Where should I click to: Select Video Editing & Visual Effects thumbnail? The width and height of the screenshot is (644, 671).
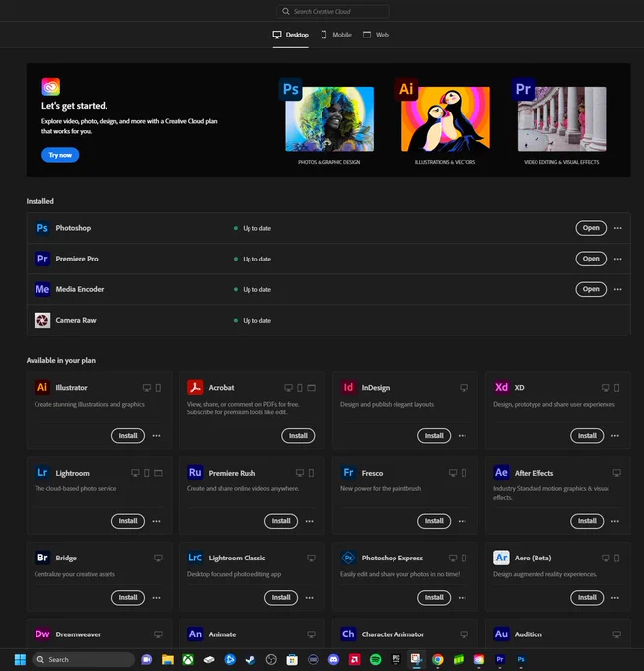(561, 119)
